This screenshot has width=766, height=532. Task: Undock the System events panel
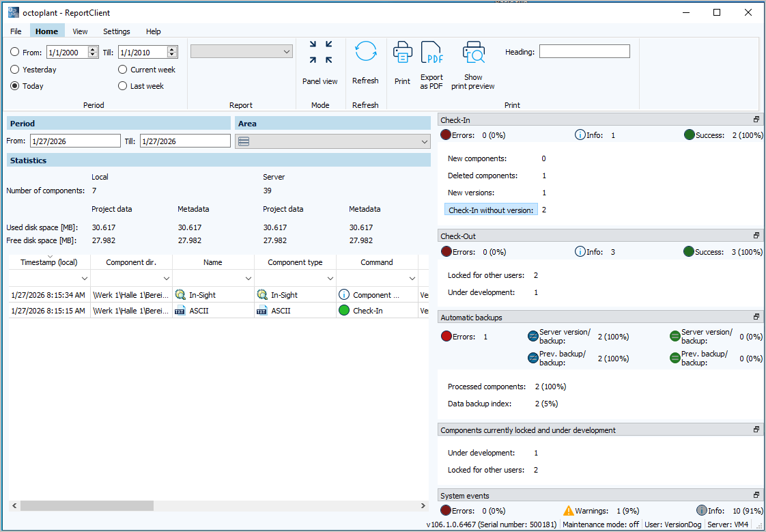point(756,495)
